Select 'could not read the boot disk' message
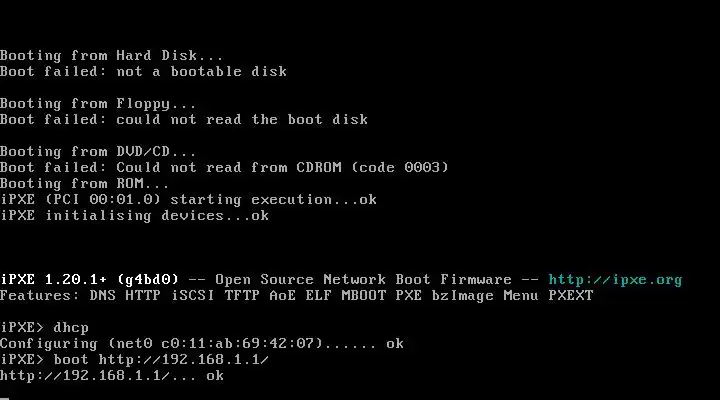Viewport: 720px width, 400px height. coord(242,120)
